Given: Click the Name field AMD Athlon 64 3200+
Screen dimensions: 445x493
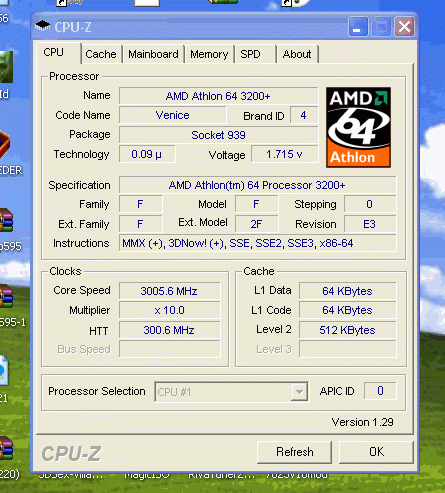Looking at the screenshot, I should pos(218,96).
